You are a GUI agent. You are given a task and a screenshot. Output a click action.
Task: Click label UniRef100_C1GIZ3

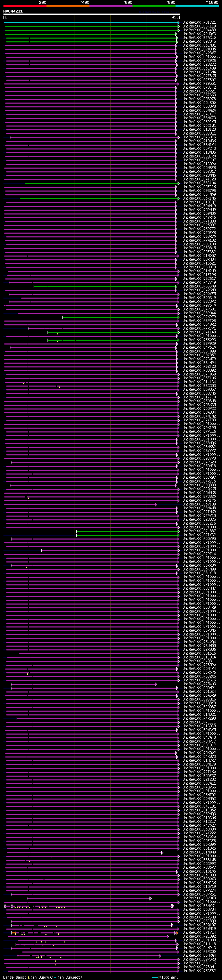(199, 129)
